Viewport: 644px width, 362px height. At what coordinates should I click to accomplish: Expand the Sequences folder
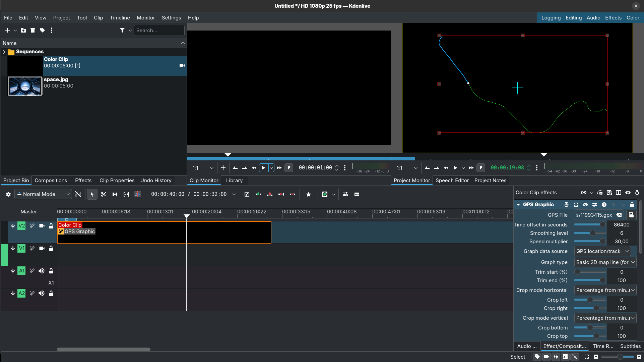click(x=4, y=52)
